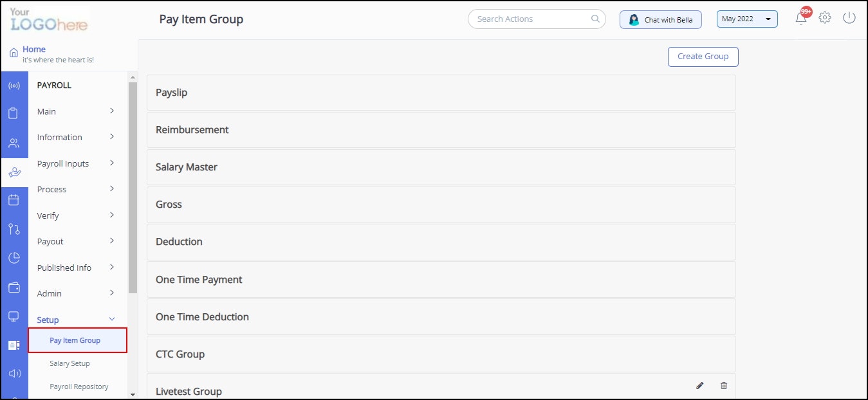
Task: Click the power logout icon
Action: (x=849, y=17)
